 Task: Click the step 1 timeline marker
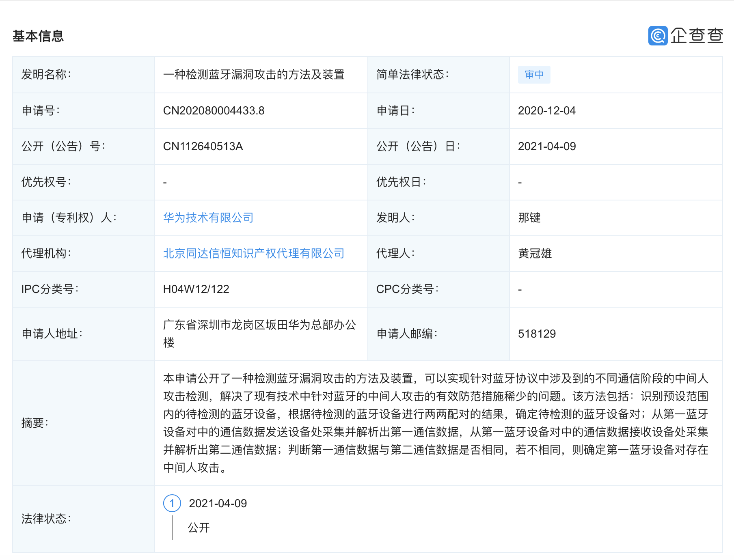172,504
